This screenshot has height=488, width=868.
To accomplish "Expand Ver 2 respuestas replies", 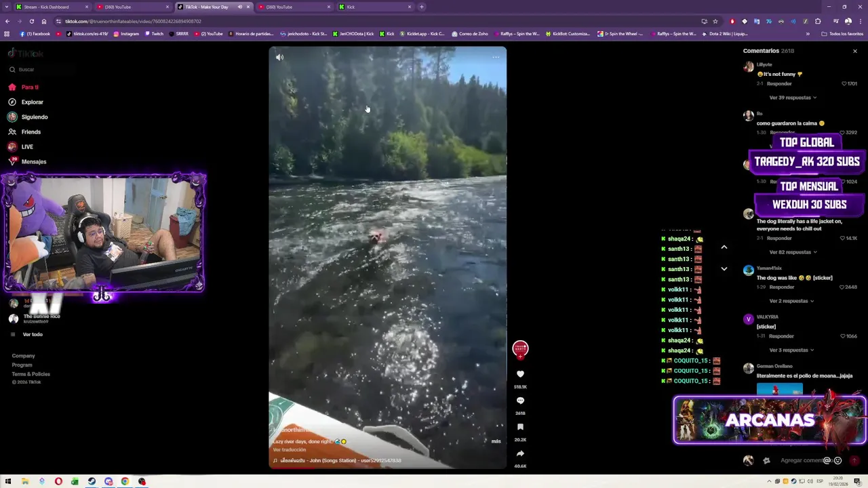I will [x=791, y=301].
